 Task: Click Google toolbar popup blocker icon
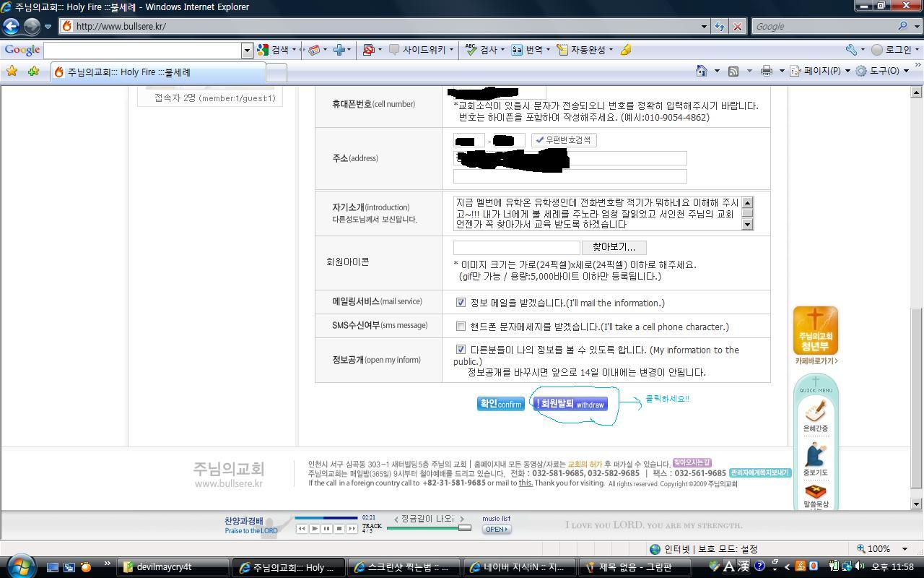[369, 49]
